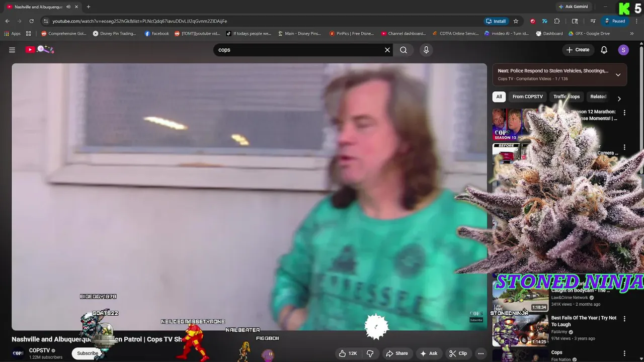Open the YouTube guide hamburger menu

pyautogui.click(x=12, y=50)
